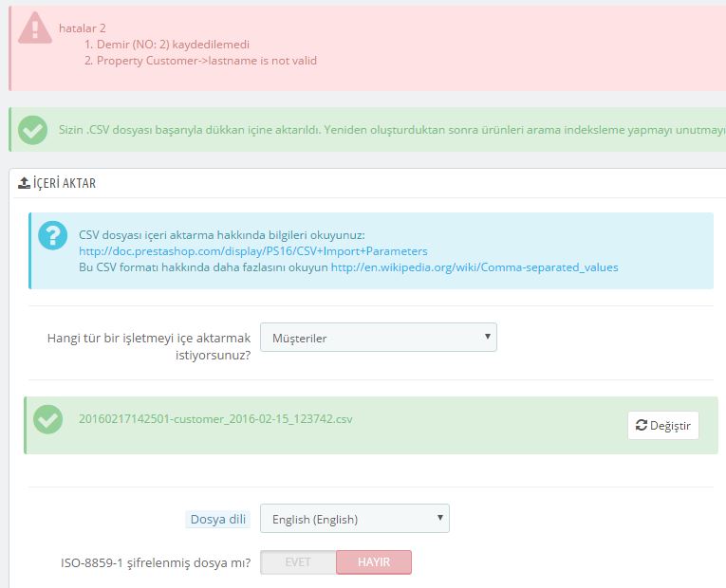726x588 pixels.
Task: Click the 'Hangi tür bir işletmeyi içe aktarmak' label
Action: (x=149, y=346)
